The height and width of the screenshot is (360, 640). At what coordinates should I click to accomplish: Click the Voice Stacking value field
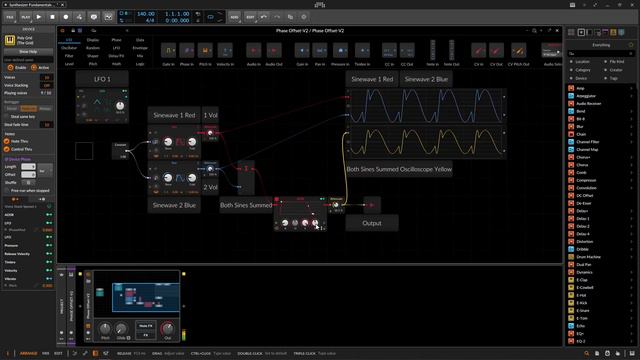(47, 85)
